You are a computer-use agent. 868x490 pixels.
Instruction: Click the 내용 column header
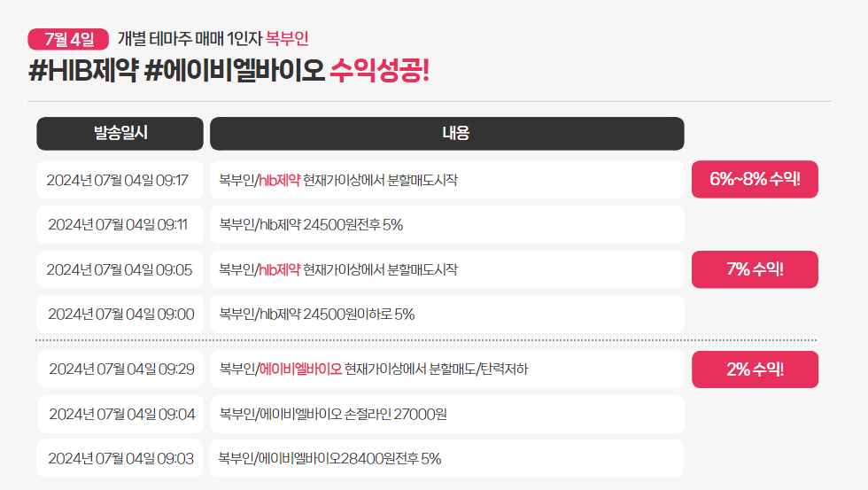click(447, 134)
